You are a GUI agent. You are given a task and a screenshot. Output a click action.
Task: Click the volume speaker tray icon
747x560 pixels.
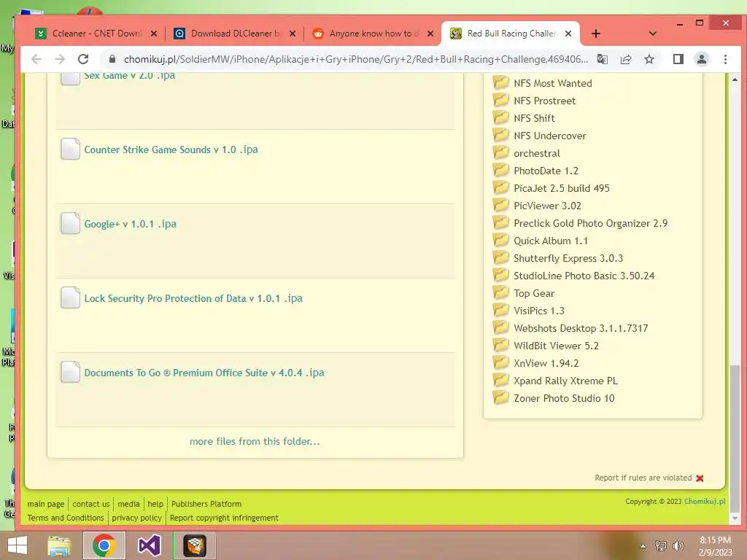click(678, 545)
